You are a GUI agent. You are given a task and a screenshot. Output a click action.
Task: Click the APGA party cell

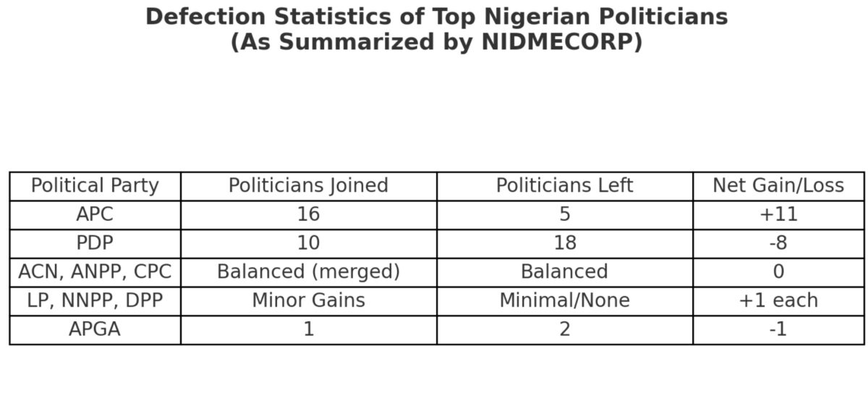95,330
